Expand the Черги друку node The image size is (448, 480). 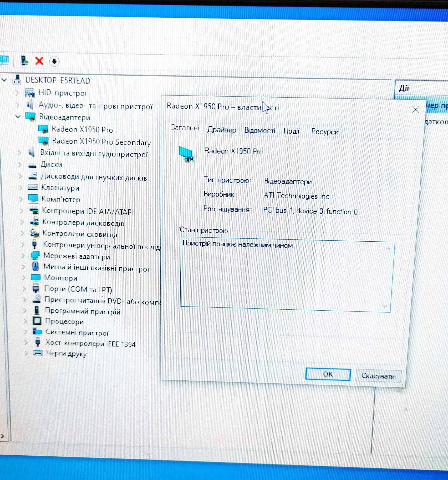[26, 353]
